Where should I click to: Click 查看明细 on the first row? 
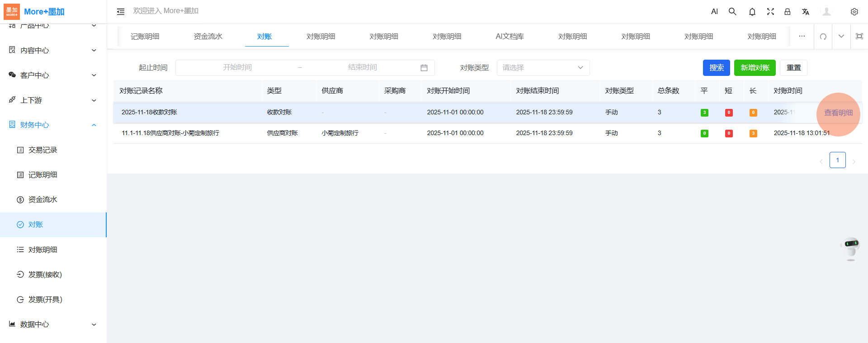[838, 113]
